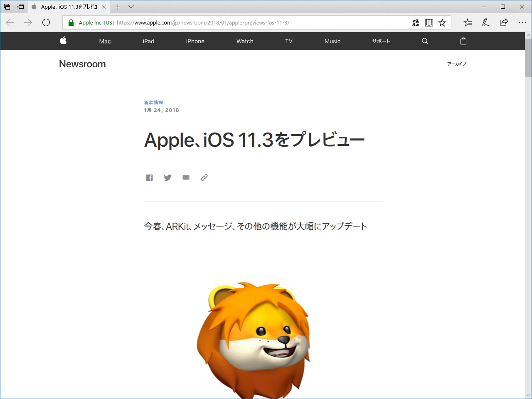Enable Reading View for this article
Image resolution: width=532 pixels, height=399 pixels.
429,23
